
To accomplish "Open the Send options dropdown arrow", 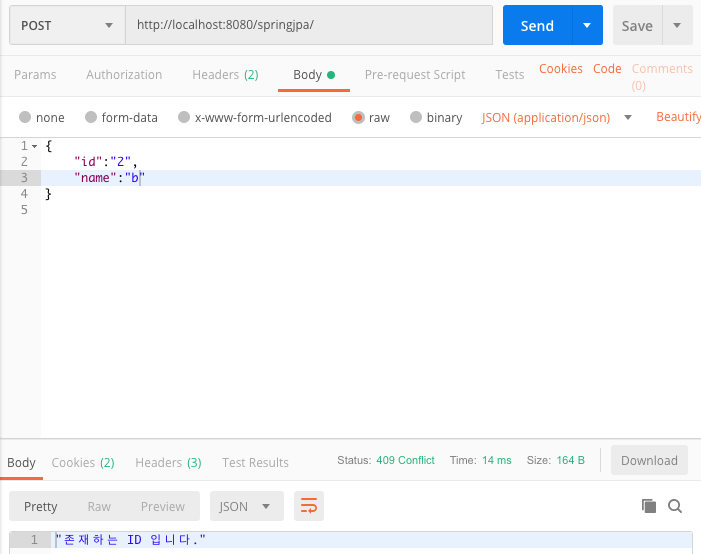I will pyautogui.click(x=587, y=25).
